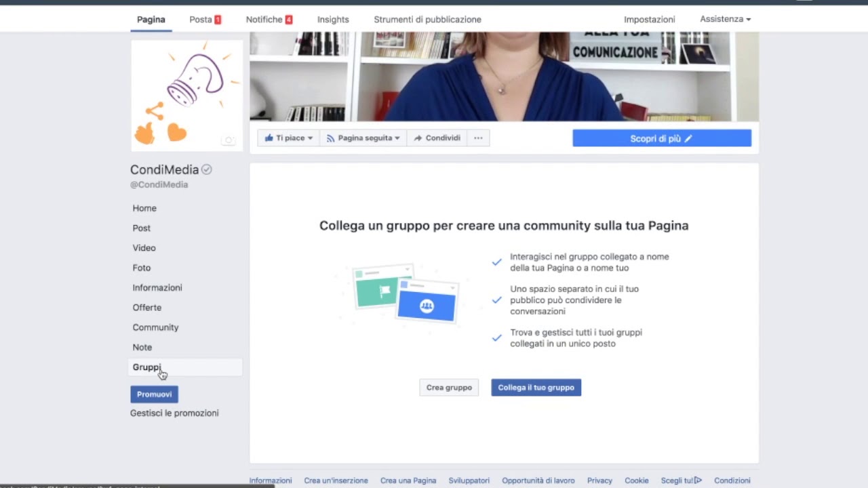Expand the Pagina seguita dropdown

point(363,138)
